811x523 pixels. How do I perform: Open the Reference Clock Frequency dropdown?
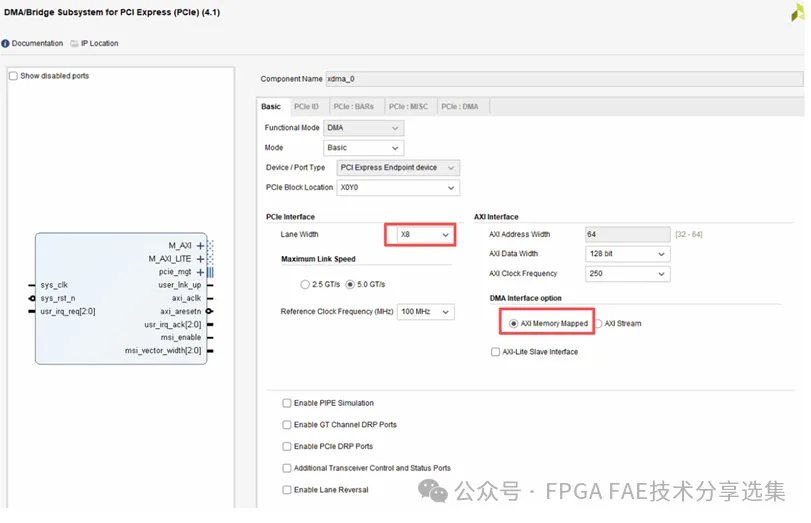(x=426, y=312)
